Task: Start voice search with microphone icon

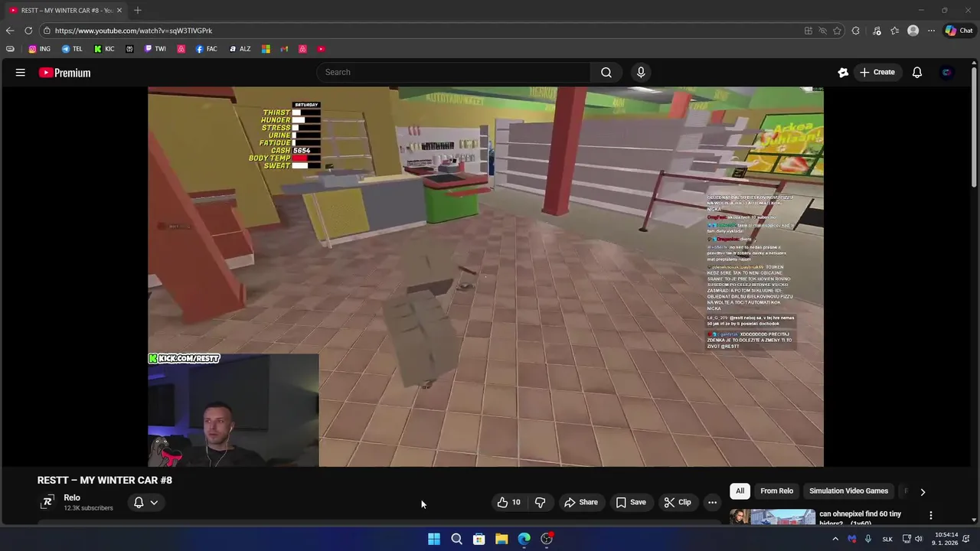Action: [x=641, y=72]
